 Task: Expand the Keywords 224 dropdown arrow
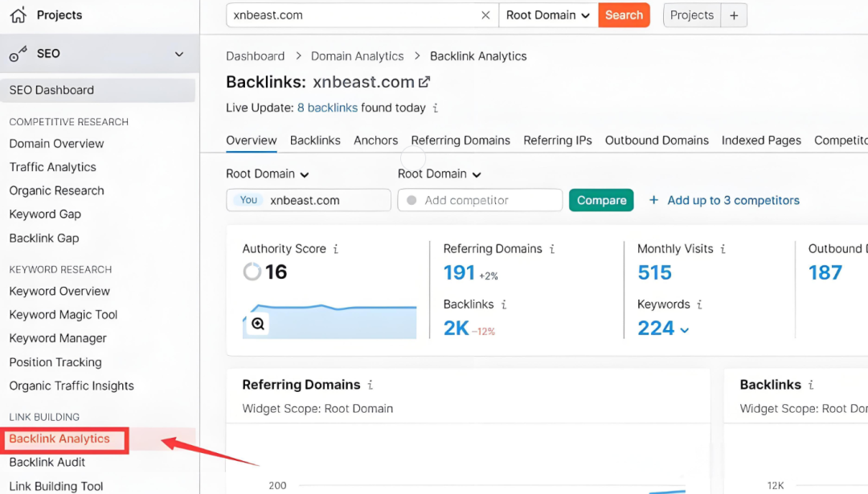coord(685,329)
